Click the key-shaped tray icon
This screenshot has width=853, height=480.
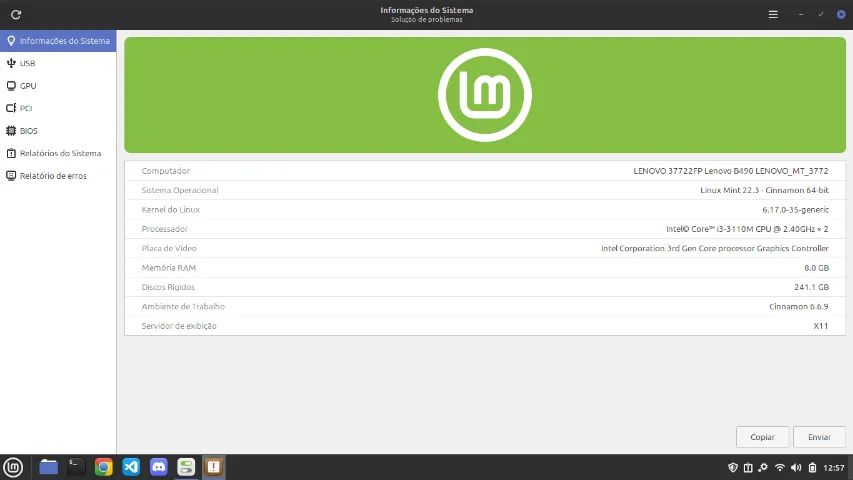[763, 467]
